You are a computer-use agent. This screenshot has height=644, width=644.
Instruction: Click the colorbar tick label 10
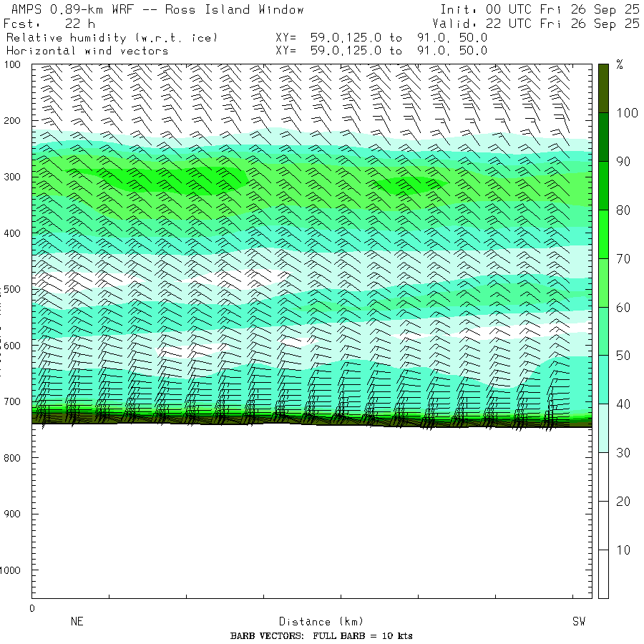[623, 550]
